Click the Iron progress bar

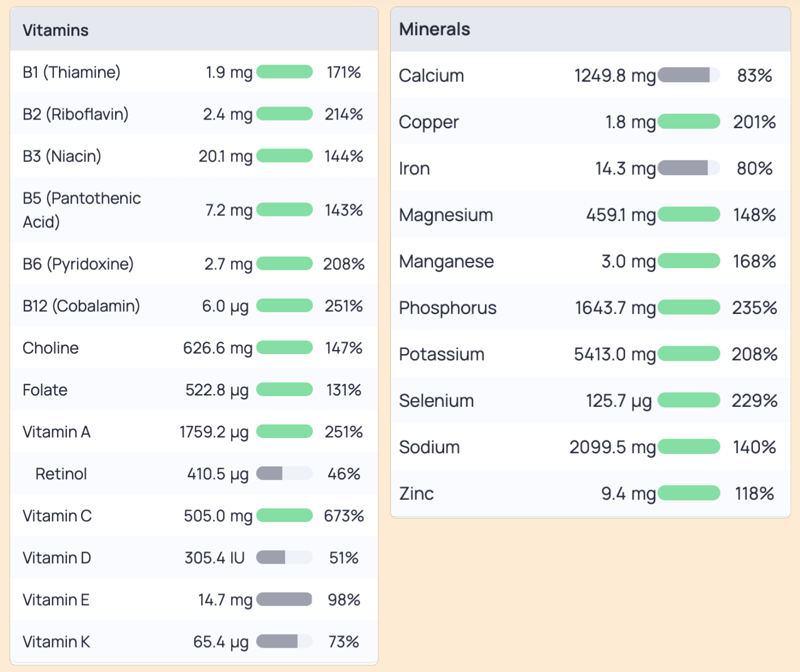pyautogui.click(x=689, y=168)
